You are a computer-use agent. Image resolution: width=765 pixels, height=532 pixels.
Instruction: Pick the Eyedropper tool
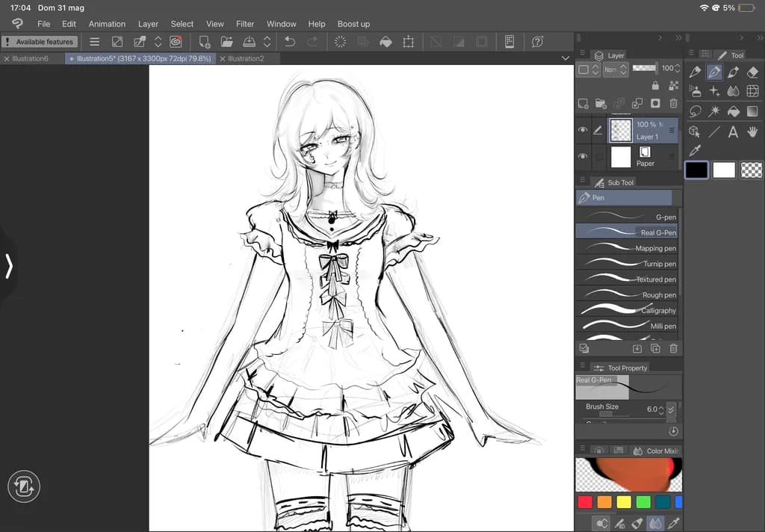coord(695,151)
